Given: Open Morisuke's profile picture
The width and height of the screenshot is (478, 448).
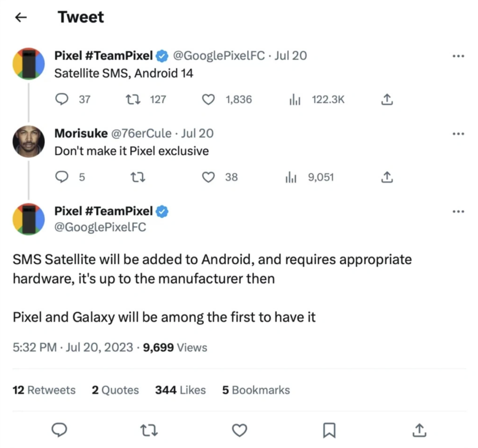Looking at the screenshot, I should point(29,141).
